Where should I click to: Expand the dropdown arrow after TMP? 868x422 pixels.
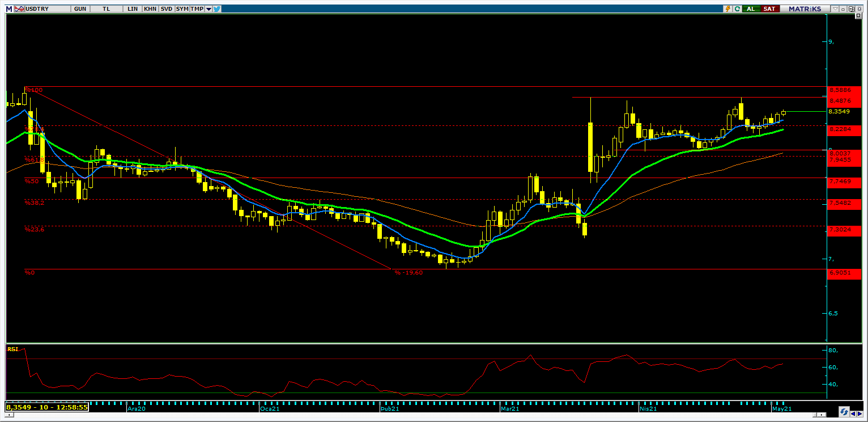coord(209,9)
